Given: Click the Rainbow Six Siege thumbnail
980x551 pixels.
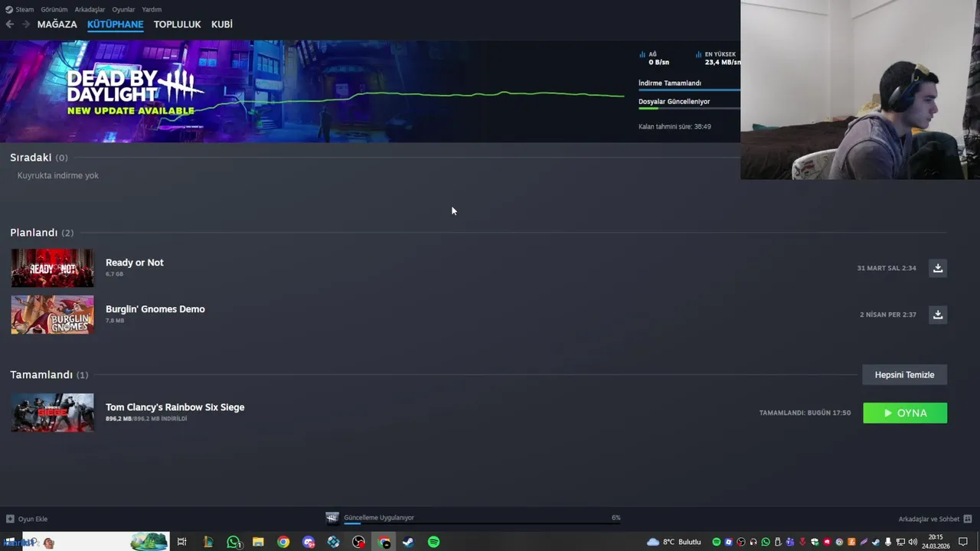Looking at the screenshot, I should click(52, 412).
